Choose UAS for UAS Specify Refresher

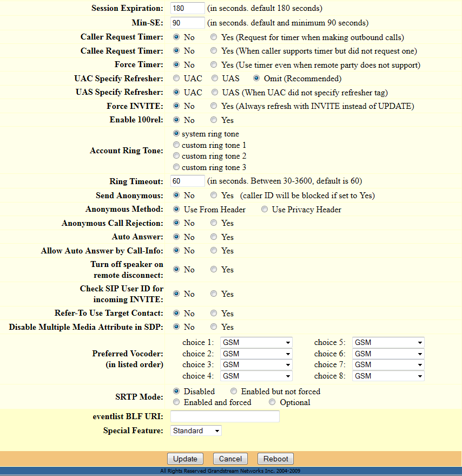(x=215, y=92)
